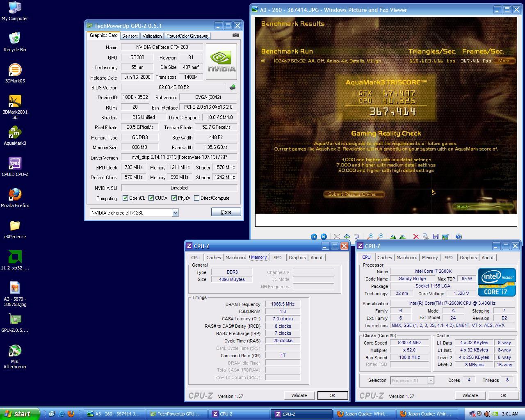
Task: Open Caches tab in CPU-Z processor window
Action: tap(384, 258)
